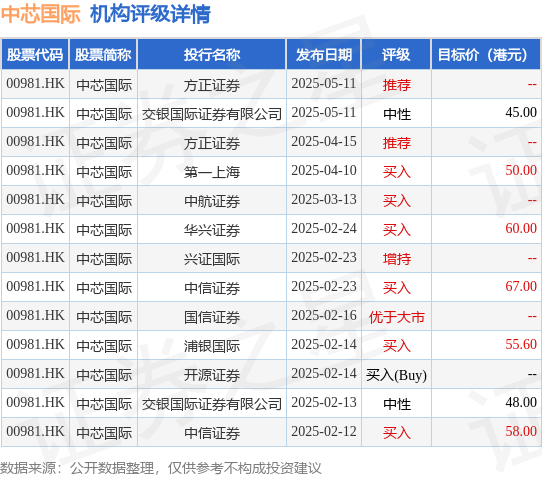Screen dimensions: 542x477
Task: Click the 第一上海 bank name cell
Action: 212,172
